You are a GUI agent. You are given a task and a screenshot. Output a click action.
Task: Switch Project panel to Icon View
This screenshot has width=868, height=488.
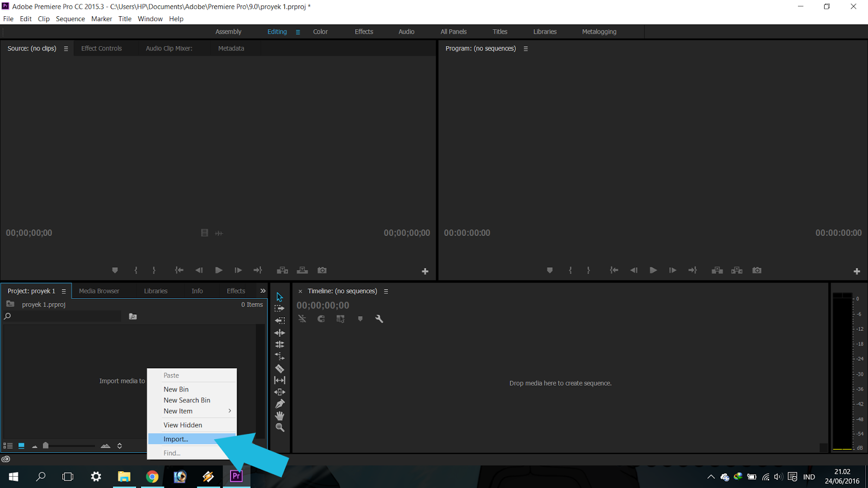coord(21,446)
